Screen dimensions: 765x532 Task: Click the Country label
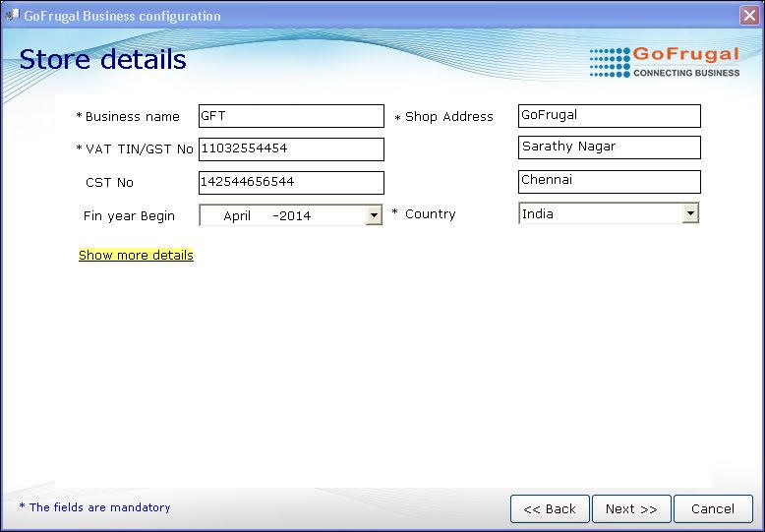[431, 213]
